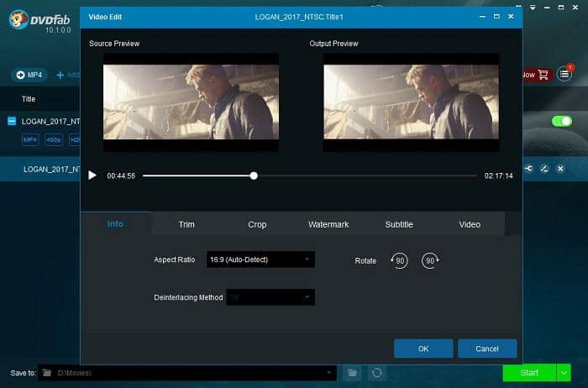Toggle the green enable switch for LOGAN title

coord(562,121)
